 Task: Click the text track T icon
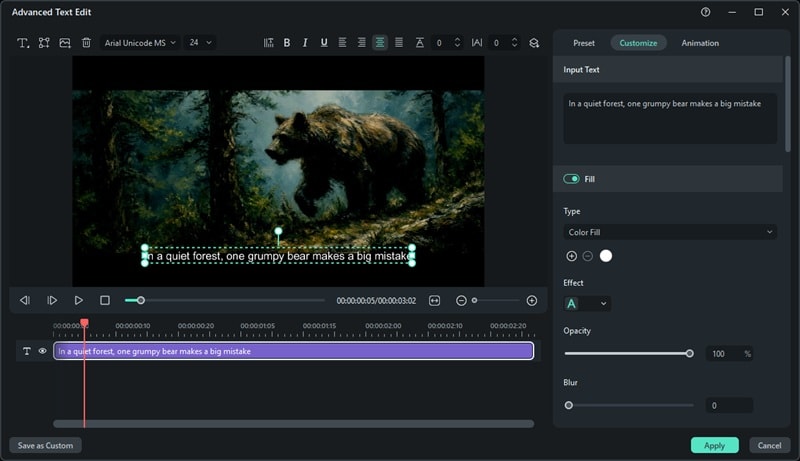tap(27, 351)
